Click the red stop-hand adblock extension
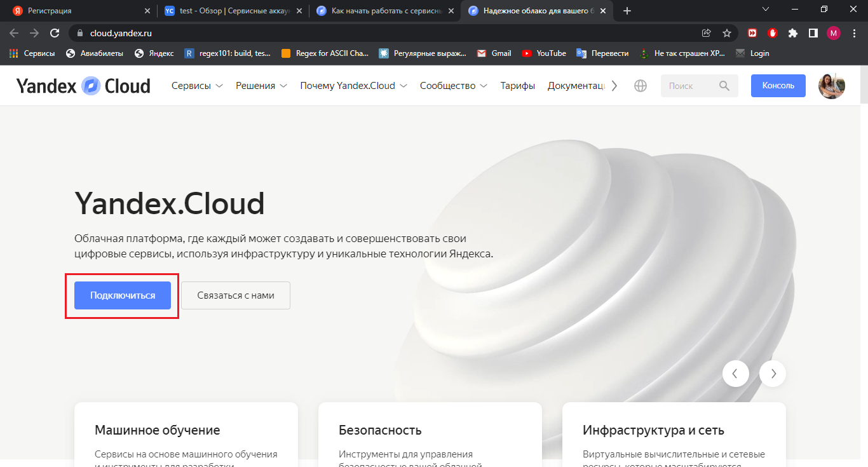The width and height of the screenshot is (868, 467). 773,33
